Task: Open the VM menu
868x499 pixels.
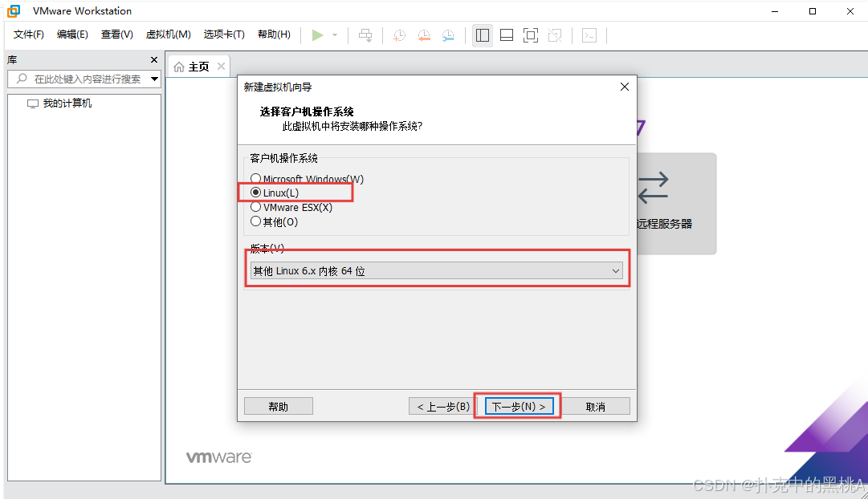Action: [x=169, y=34]
